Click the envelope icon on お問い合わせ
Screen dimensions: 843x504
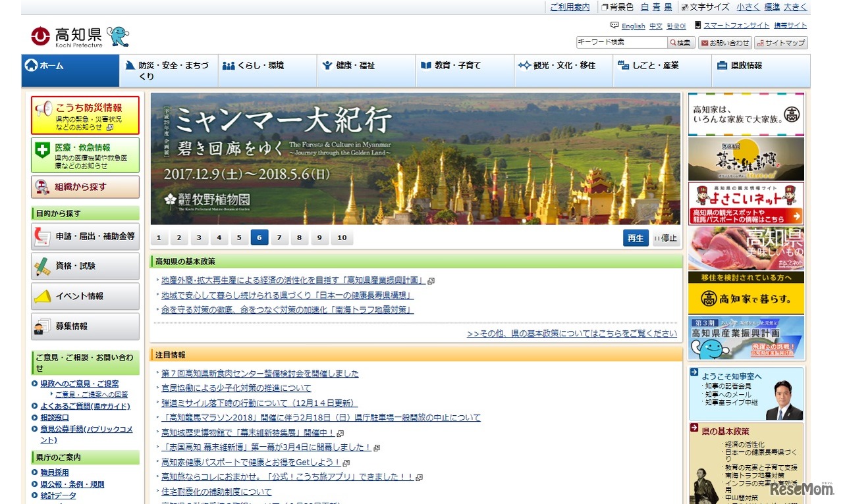tap(705, 42)
